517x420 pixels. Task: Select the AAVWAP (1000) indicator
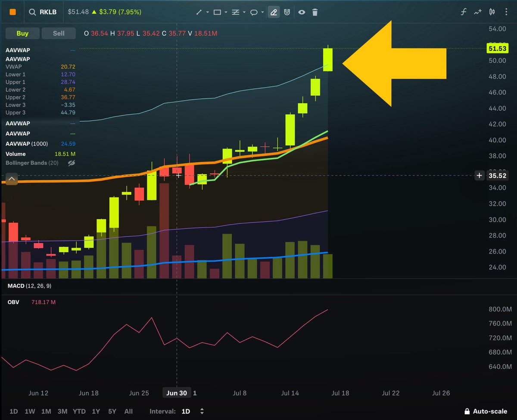click(27, 144)
